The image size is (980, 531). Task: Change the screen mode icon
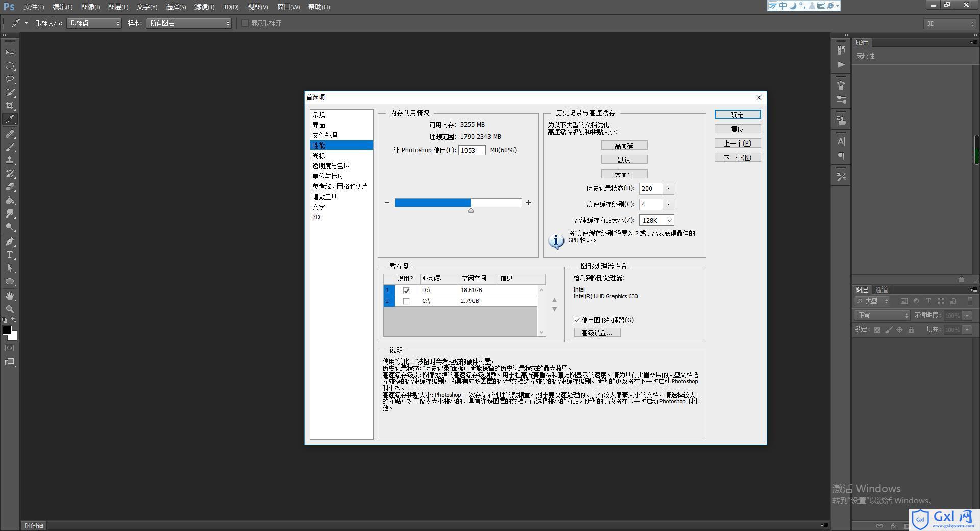[x=10, y=362]
